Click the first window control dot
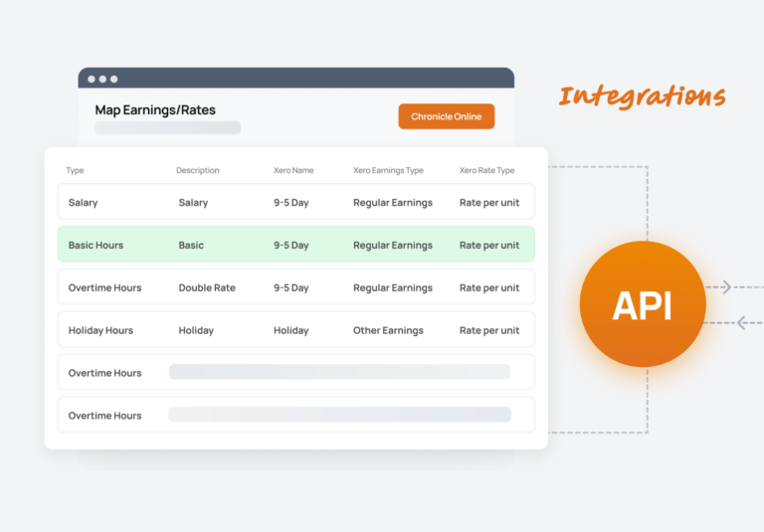764x532 pixels. point(92,79)
